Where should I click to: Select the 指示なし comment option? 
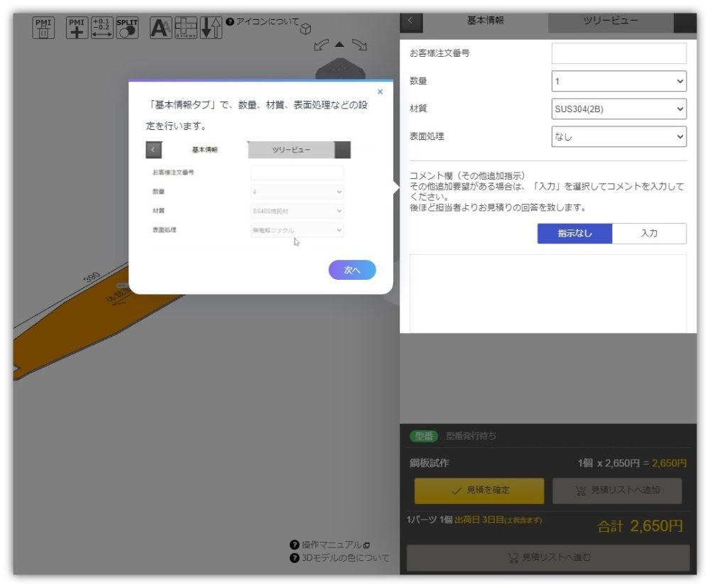click(x=574, y=234)
